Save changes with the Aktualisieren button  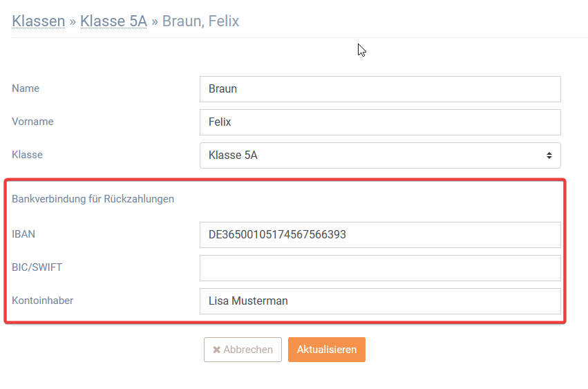coord(327,350)
